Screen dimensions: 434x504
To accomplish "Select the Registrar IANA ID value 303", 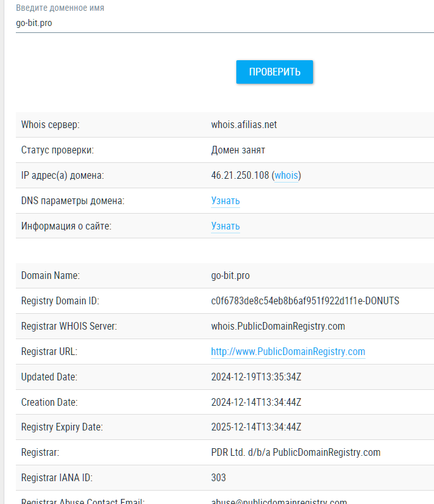I will tap(219, 478).
